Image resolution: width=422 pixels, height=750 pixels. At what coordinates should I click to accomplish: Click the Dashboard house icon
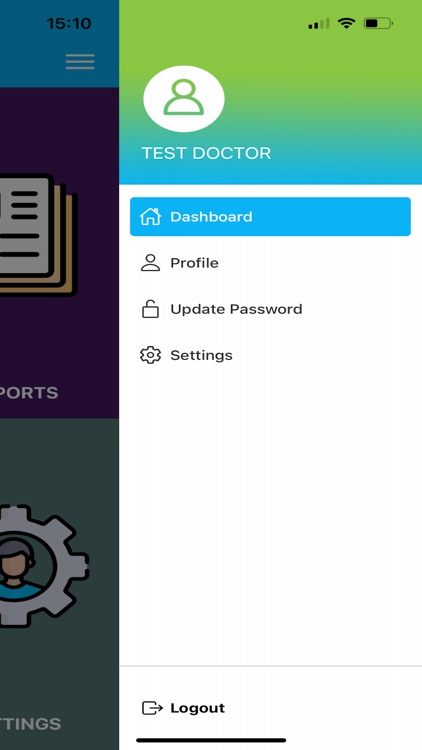(150, 216)
